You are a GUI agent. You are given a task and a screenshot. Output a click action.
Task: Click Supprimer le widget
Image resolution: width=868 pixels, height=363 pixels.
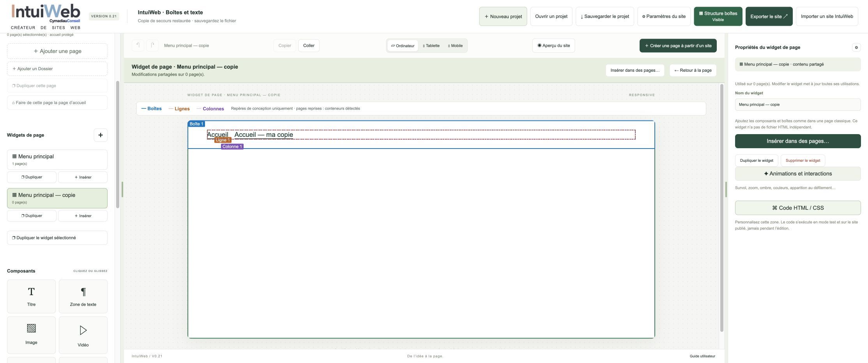pyautogui.click(x=803, y=161)
